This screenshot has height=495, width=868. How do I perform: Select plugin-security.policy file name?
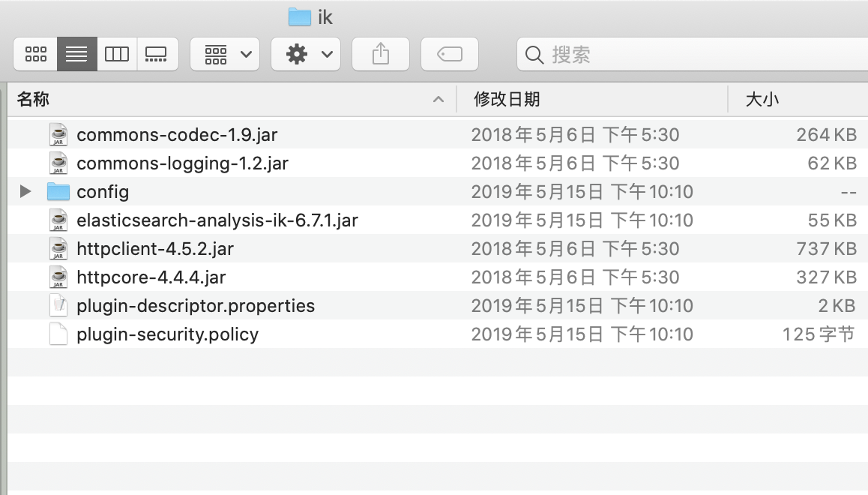tap(168, 335)
